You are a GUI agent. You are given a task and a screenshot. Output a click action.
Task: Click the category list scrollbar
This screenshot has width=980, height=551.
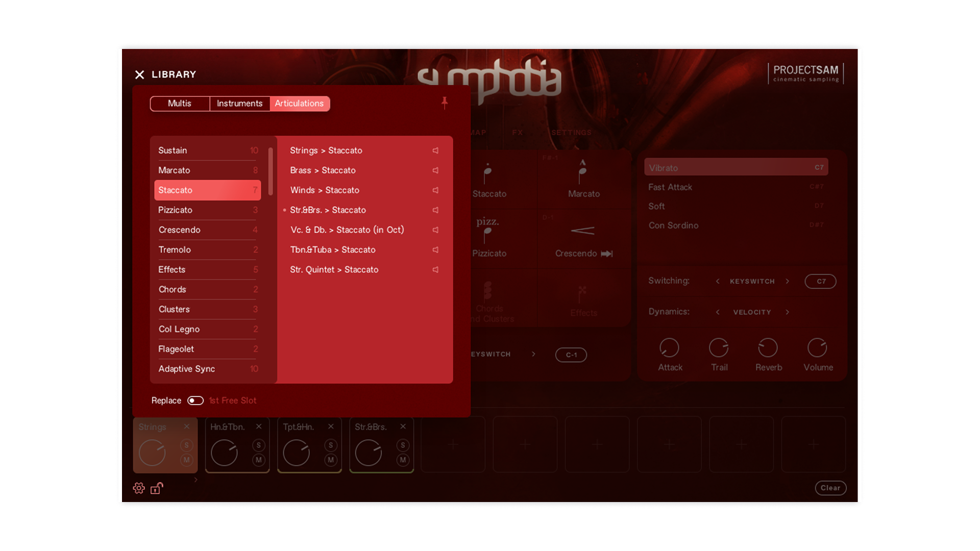coord(271,171)
